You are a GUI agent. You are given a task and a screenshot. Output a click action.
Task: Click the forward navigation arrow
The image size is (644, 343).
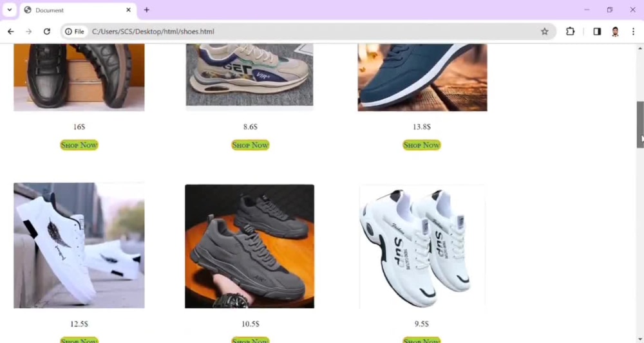click(x=29, y=32)
